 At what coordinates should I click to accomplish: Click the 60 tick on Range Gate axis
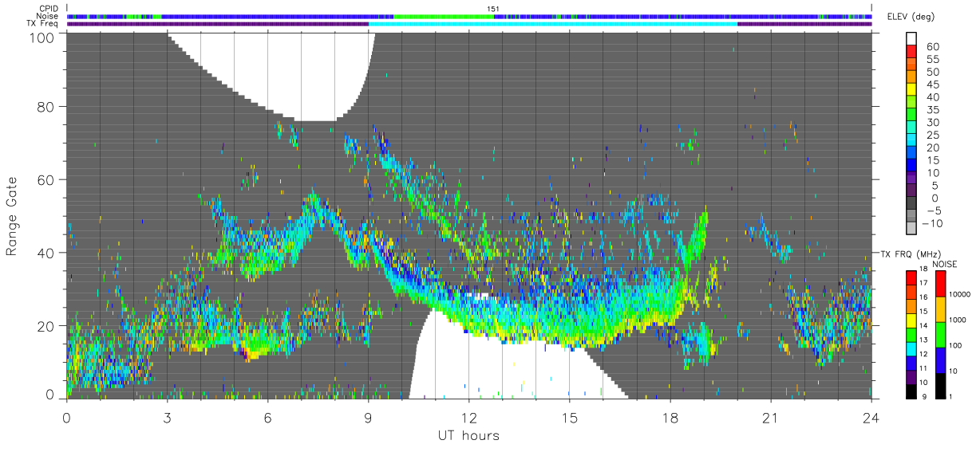[x=44, y=179]
